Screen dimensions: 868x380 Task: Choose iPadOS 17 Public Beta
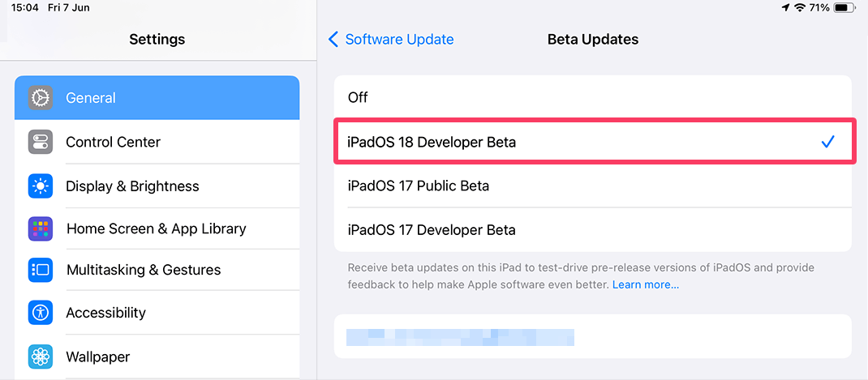[592, 186]
